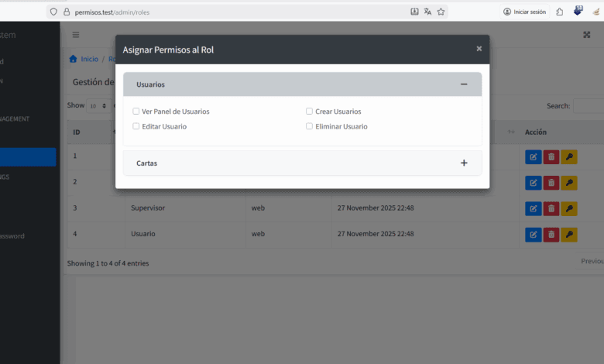Click the browser translate page icon
The image size is (604, 364).
pos(427,12)
